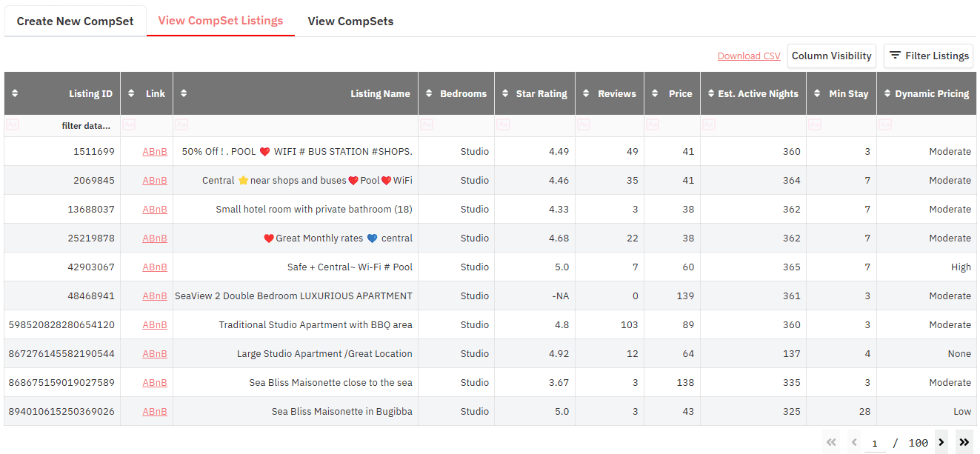980x454 pixels.
Task: Open ABnB link for Sea Bliss close to the sea
Action: [155, 382]
